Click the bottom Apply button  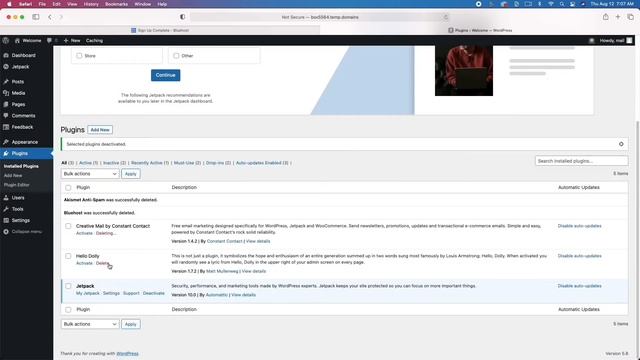(x=131, y=324)
